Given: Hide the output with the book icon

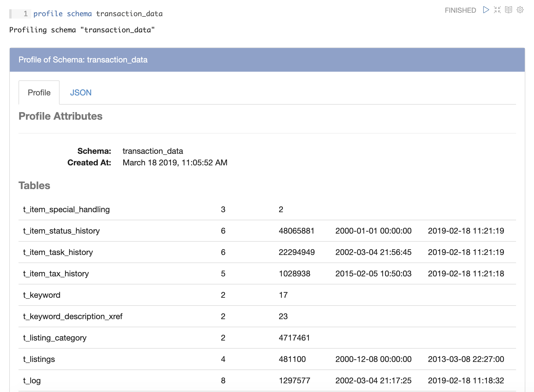Looking at the screenshot, I should point(509,10).
